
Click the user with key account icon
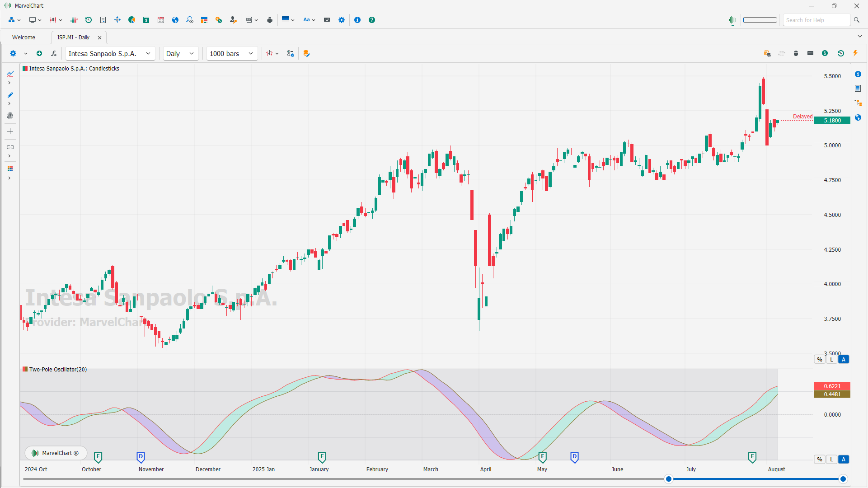(233, 20)
